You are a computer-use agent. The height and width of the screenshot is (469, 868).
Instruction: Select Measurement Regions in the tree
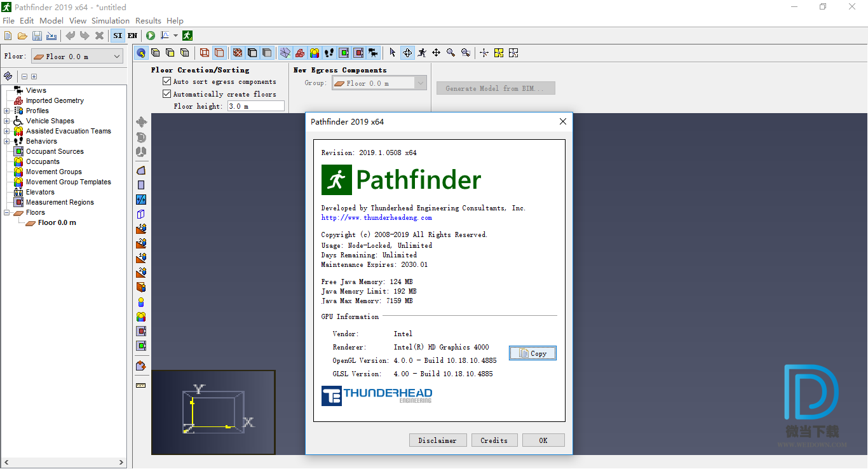[x=60, y=202]
